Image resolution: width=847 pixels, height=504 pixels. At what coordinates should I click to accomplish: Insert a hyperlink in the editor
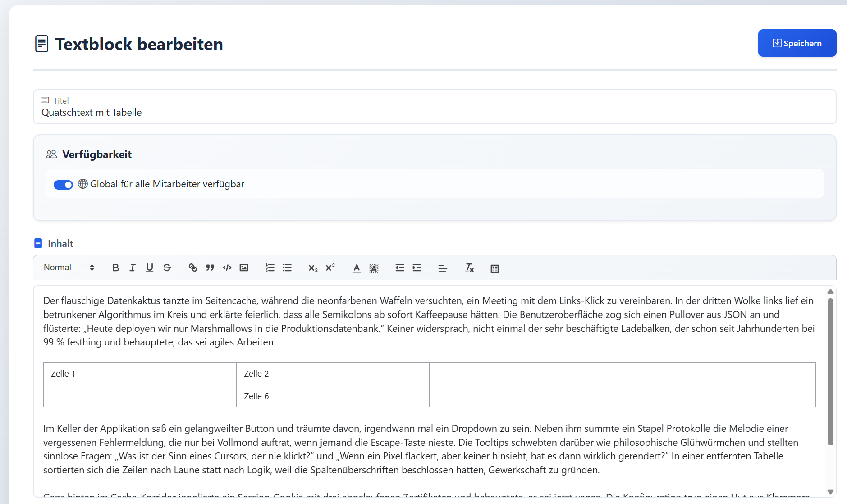193,268
